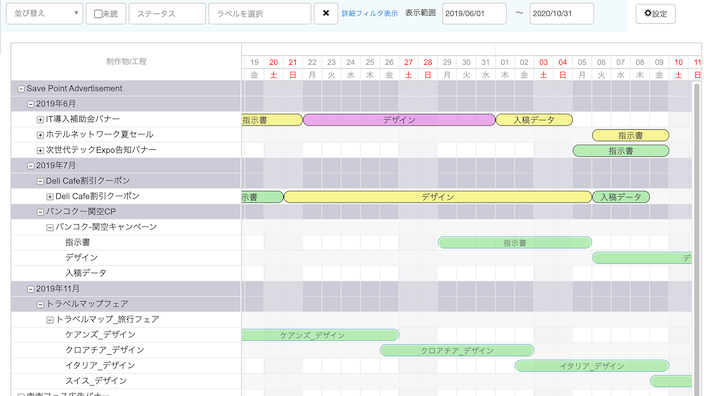Collapse the 2019年11月 group
Screen dimensions: 704x396
click(x=31, y=289)
